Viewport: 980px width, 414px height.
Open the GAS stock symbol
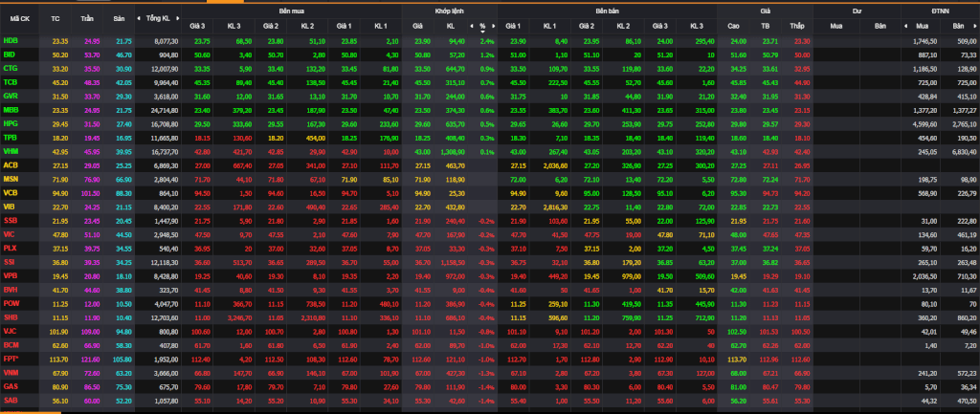pos(10,386)
